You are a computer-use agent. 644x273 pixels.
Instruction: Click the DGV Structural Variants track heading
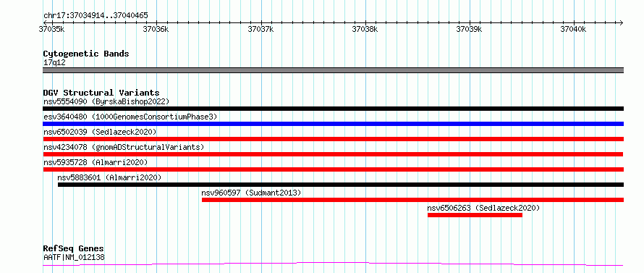click(x=101, y=93)
